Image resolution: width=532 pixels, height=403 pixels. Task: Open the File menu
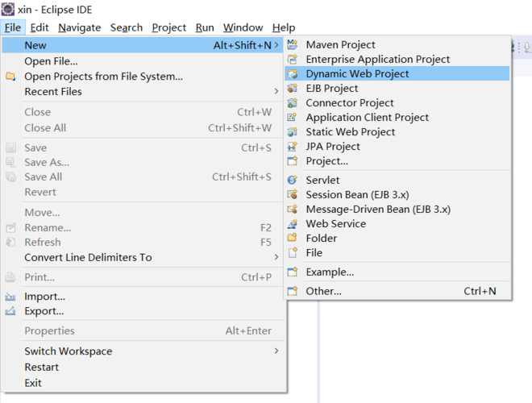click(x=13, y=27)
